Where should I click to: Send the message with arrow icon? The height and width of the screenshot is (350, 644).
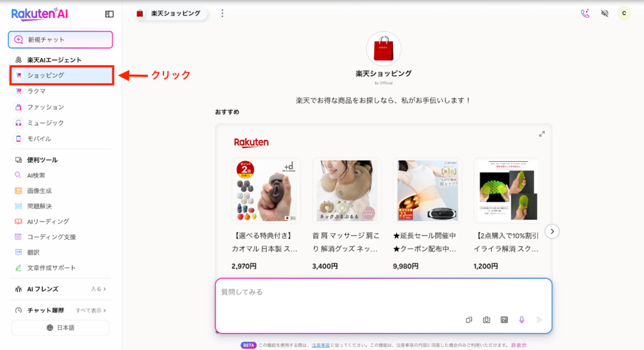[539, 320]
